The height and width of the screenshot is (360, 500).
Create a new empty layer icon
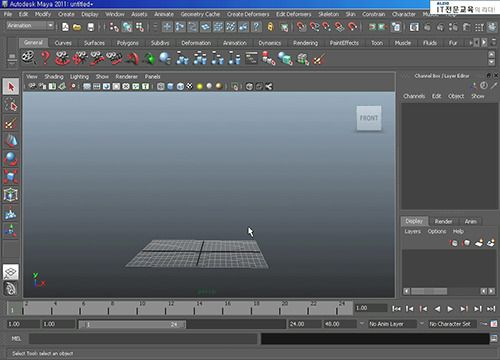[479, 243]
